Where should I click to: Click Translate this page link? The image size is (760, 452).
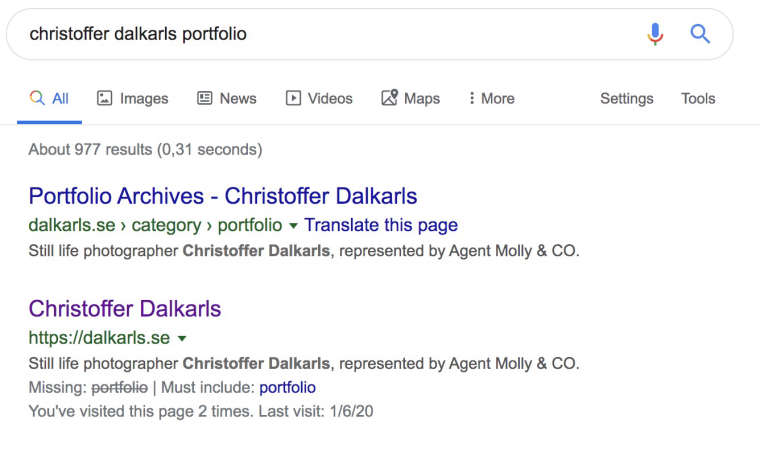click(381, 225)
